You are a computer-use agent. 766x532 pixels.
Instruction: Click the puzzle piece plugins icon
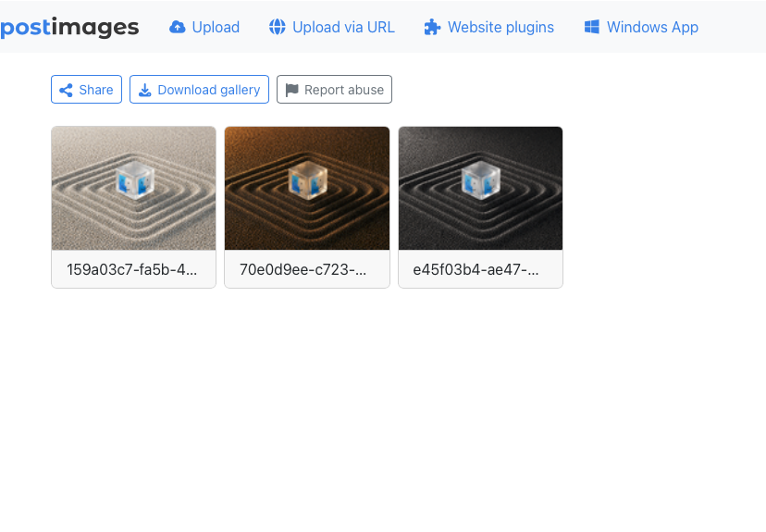pyautogui.click(x=432, y=28)
